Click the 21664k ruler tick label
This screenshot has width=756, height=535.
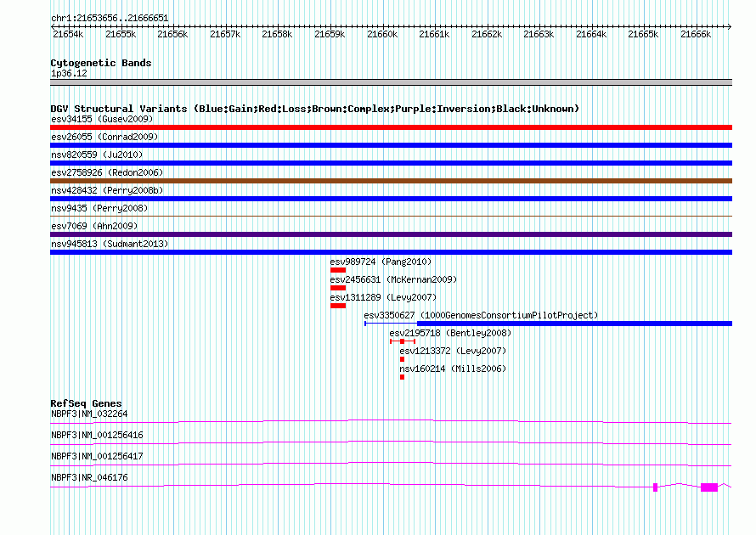(x=591, y=34)
